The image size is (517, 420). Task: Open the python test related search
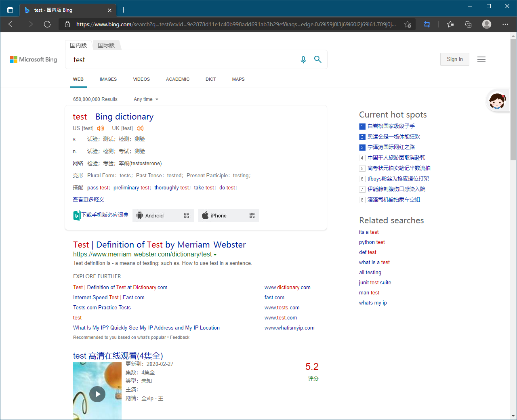(372, 242)
